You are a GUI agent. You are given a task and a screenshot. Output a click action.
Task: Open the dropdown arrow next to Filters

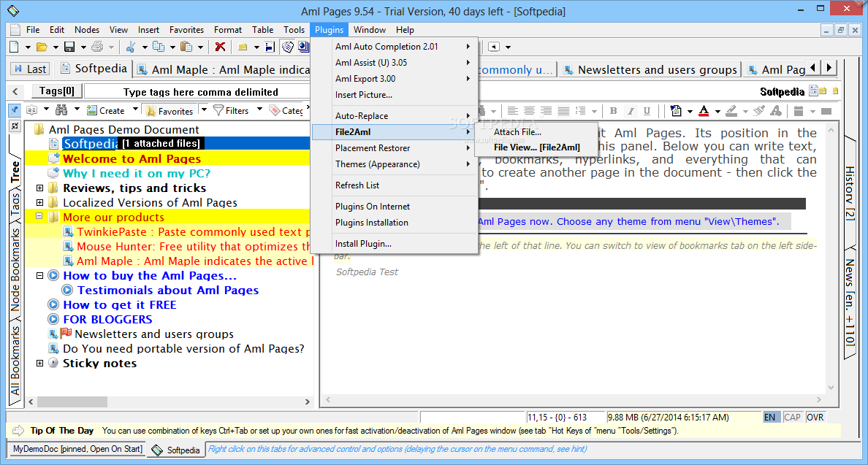tap(259, 109)
